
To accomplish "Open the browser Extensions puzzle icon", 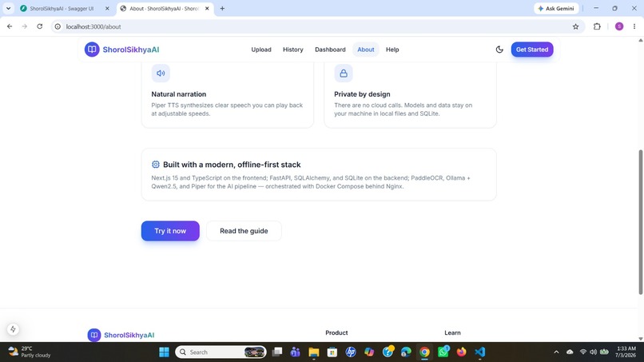I will (x=597, y=26).
